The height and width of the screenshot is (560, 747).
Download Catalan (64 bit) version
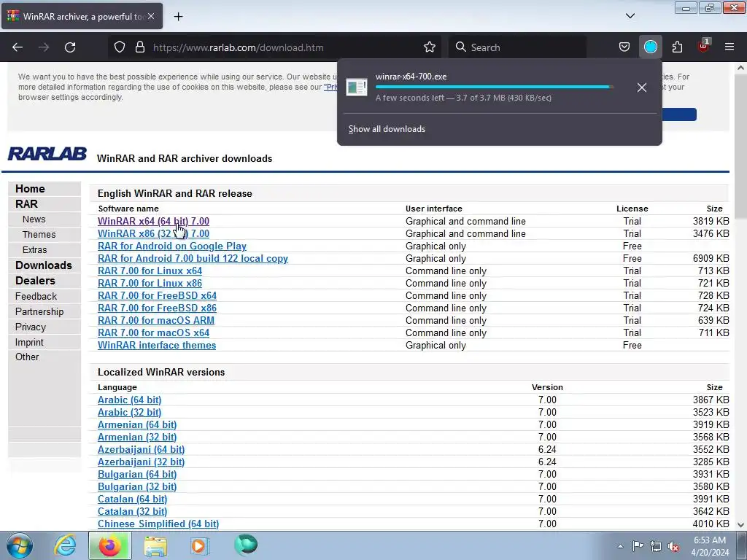133,499
